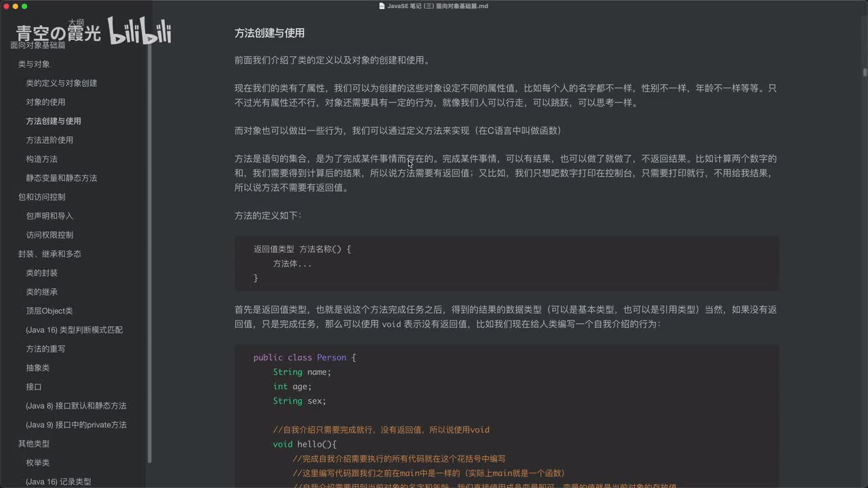This screenshot has width=868, height=488.
Task: Click the comment line 自我介绍只需要完成就行
Action: (381, 430)
